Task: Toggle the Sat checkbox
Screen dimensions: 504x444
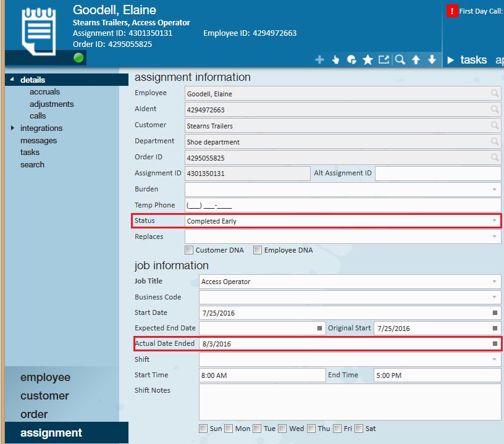Action: point(359,429)
